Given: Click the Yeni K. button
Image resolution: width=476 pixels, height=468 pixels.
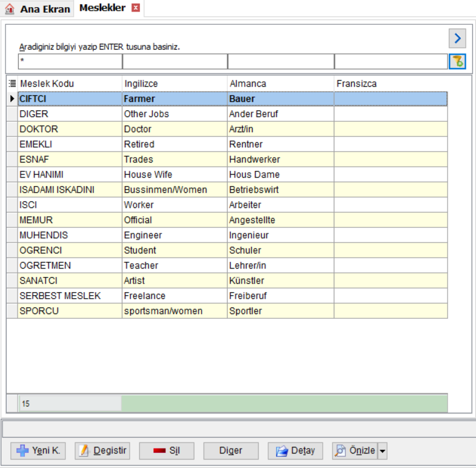Looking at the screenshot, I should pos(38,450).
